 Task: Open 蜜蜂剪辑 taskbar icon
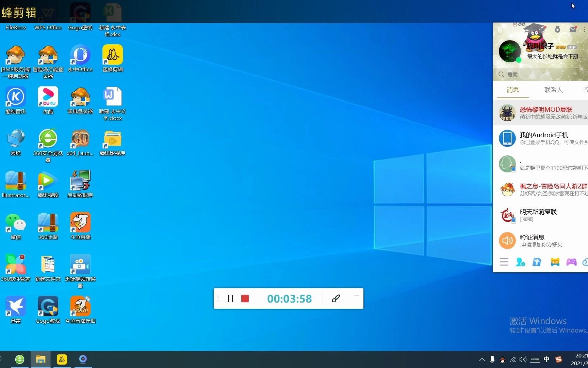(62, 359)
